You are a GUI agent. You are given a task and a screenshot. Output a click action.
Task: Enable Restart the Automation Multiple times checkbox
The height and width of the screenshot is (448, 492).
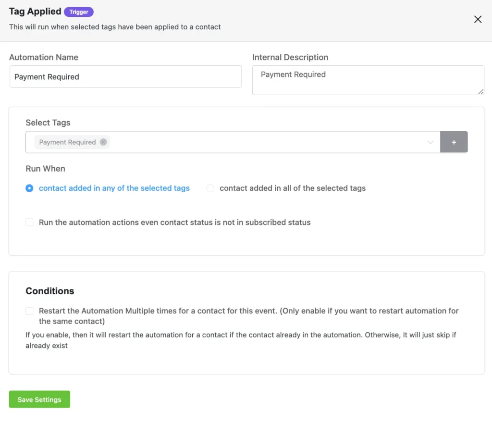29,311
